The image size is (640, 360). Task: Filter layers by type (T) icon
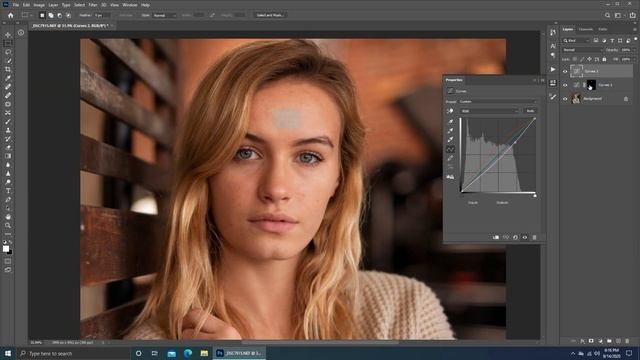pos(612,40)
